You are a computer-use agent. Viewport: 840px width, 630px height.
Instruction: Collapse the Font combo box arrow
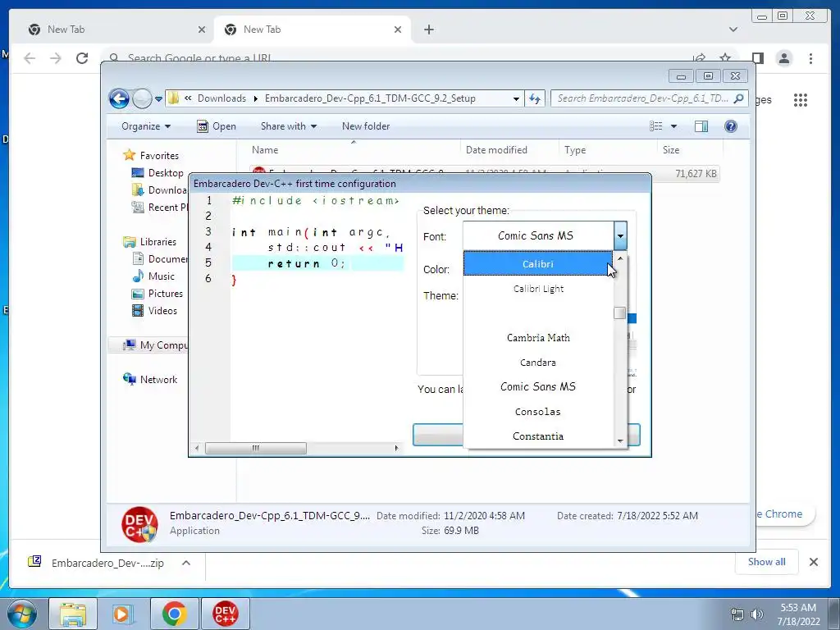click(x=620, y=235)
